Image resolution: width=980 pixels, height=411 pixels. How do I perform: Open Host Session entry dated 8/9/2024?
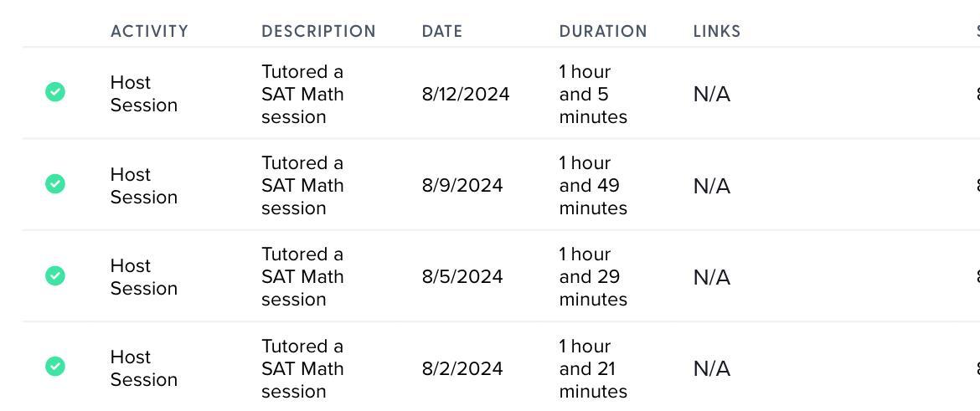[x=144, y=186]
